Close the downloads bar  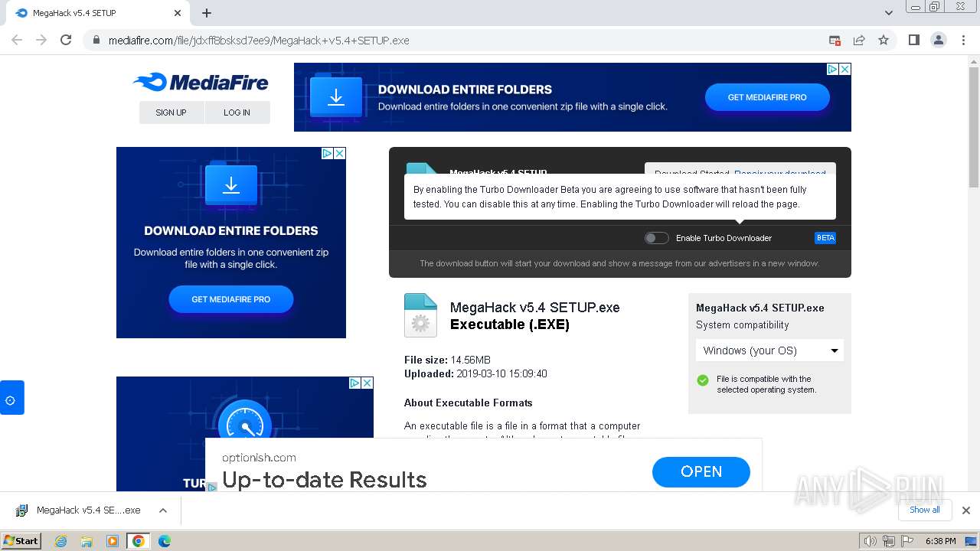point(966,510)
